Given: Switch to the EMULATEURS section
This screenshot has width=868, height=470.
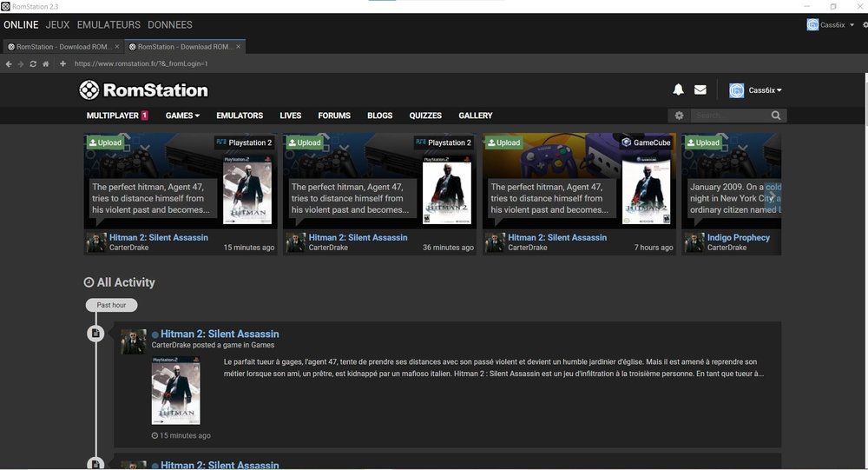Looking at the screenshot, I should (108, 25).
